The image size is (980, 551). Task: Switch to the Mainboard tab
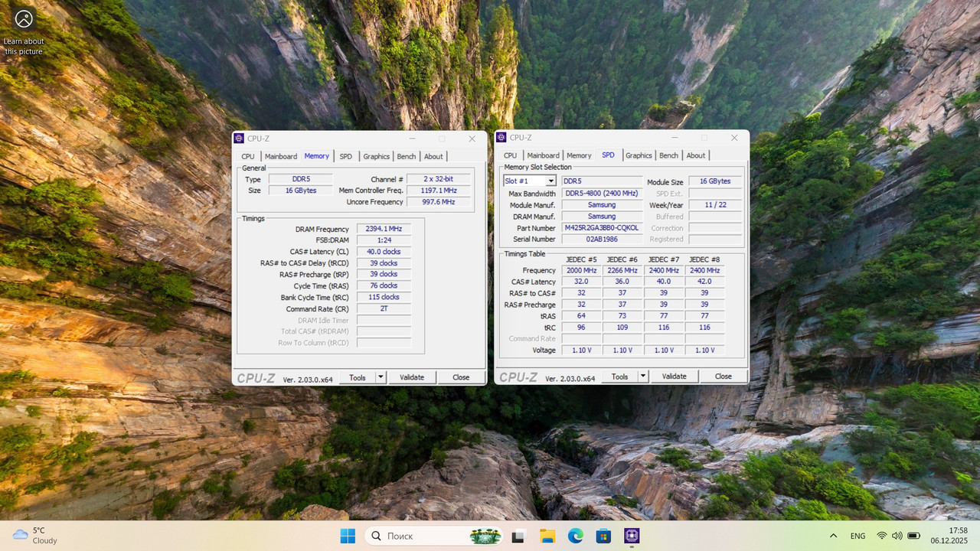coord(280,156)
